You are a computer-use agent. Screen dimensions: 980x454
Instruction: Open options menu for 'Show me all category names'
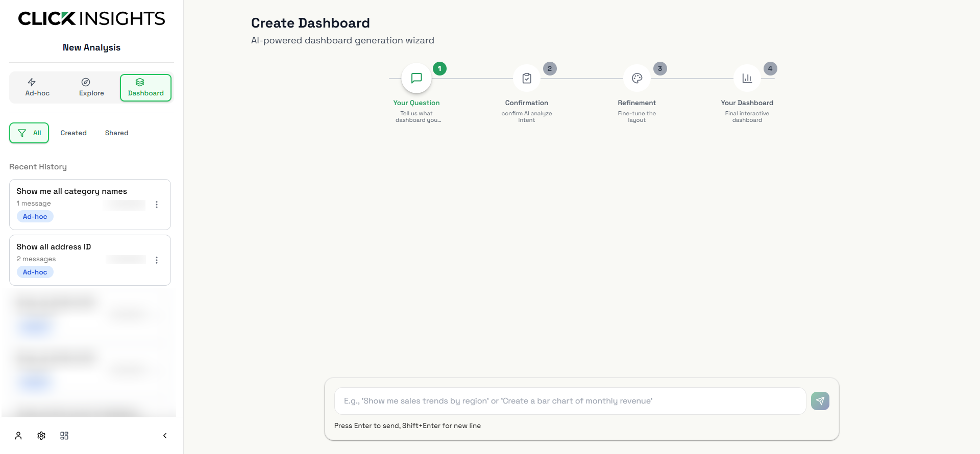(157, 205)
